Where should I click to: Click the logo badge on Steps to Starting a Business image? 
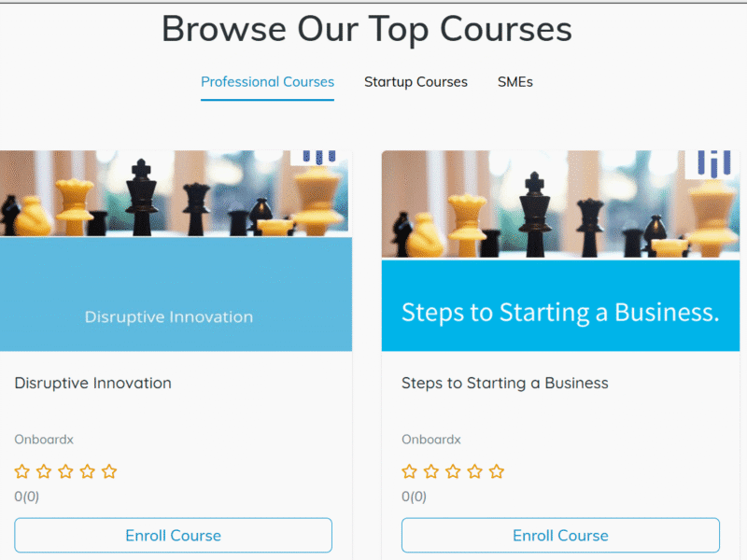(x=712, y=164)
